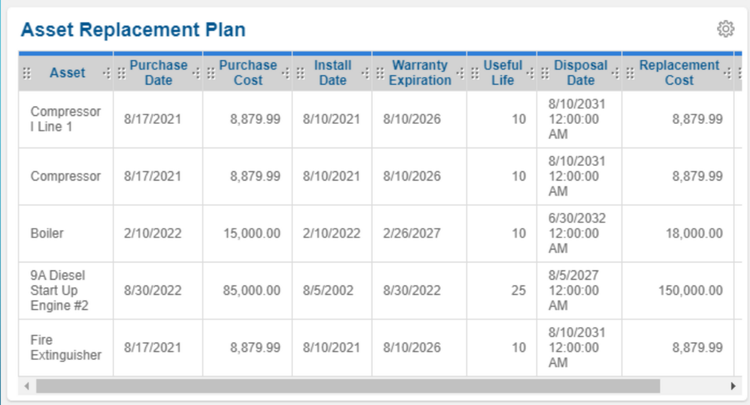
Task: Sort the table by Asset column header
Action: 67,73
